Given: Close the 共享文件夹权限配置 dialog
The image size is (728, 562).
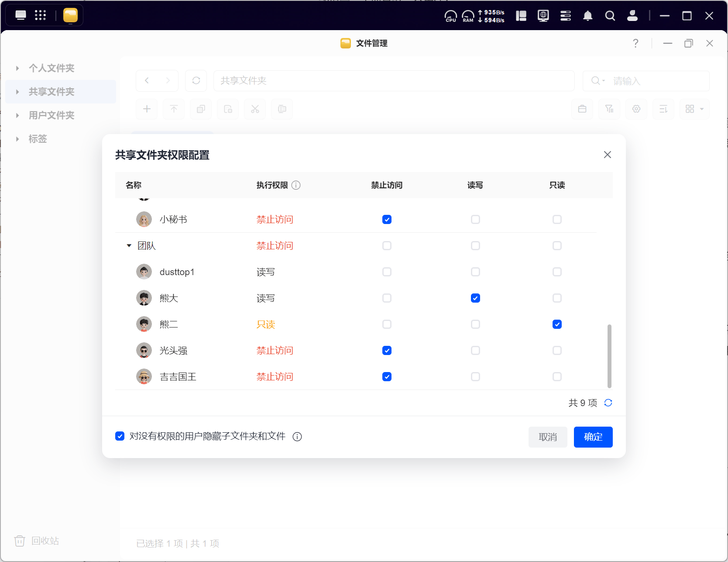Looking at the screenshot, I should [x=607, y=155].
